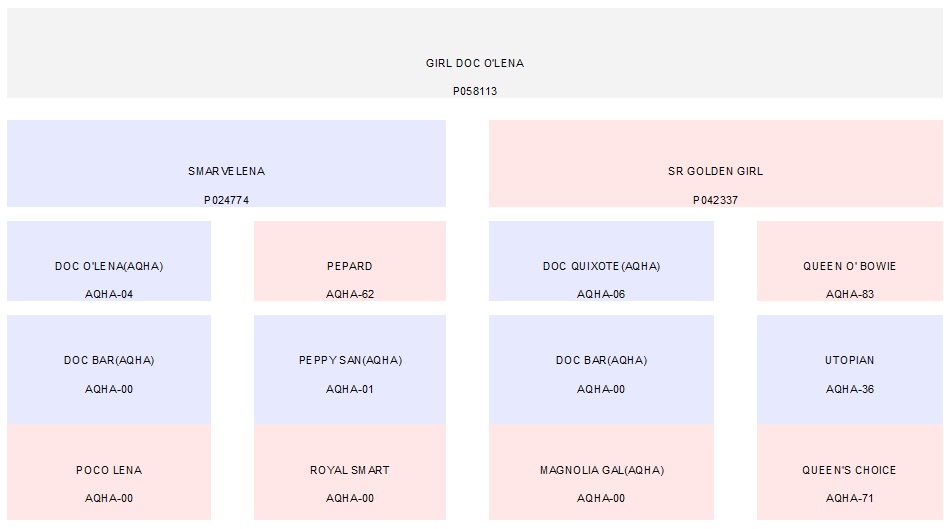Click registration number P042337
The image size is (951, 529).
[715, 200]
